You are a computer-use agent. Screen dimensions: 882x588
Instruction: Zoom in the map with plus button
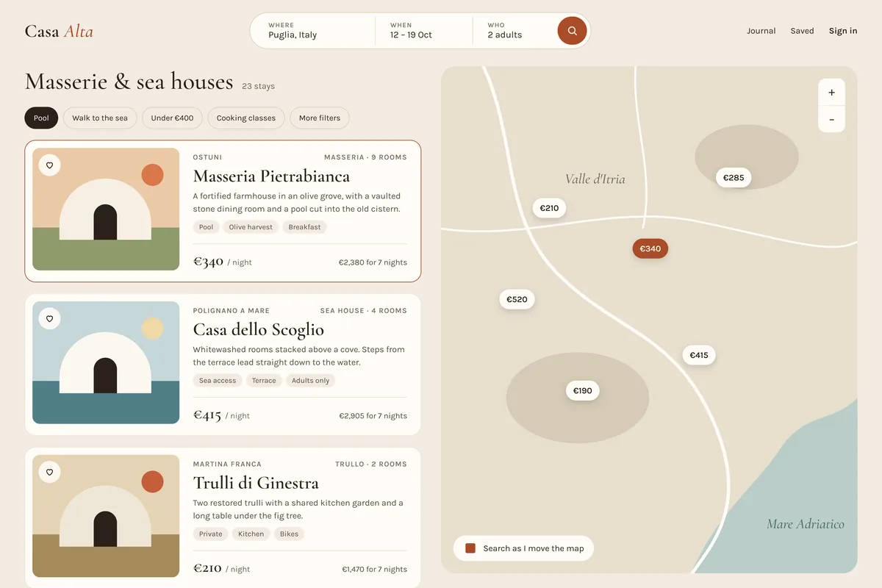tap(831, 93)
